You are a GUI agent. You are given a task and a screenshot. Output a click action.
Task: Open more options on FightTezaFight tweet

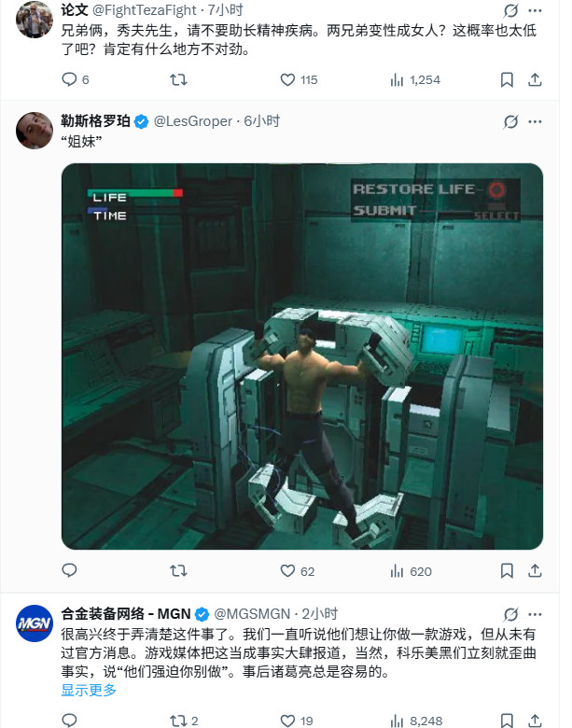coord(535,10)
